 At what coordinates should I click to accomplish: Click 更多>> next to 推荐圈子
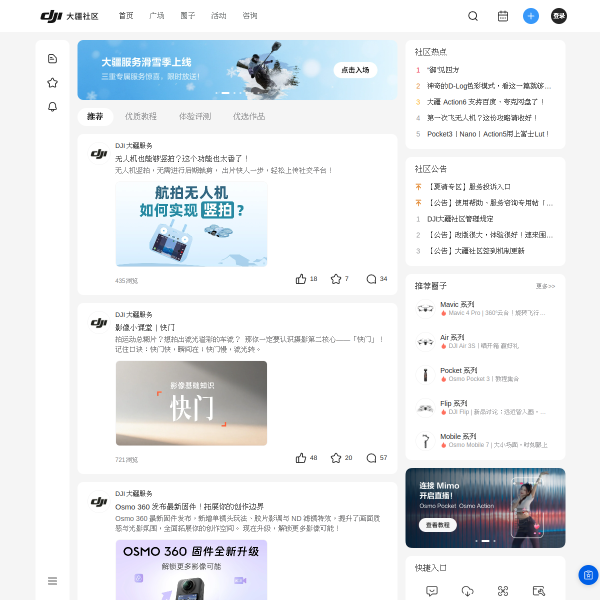[545, 286]
